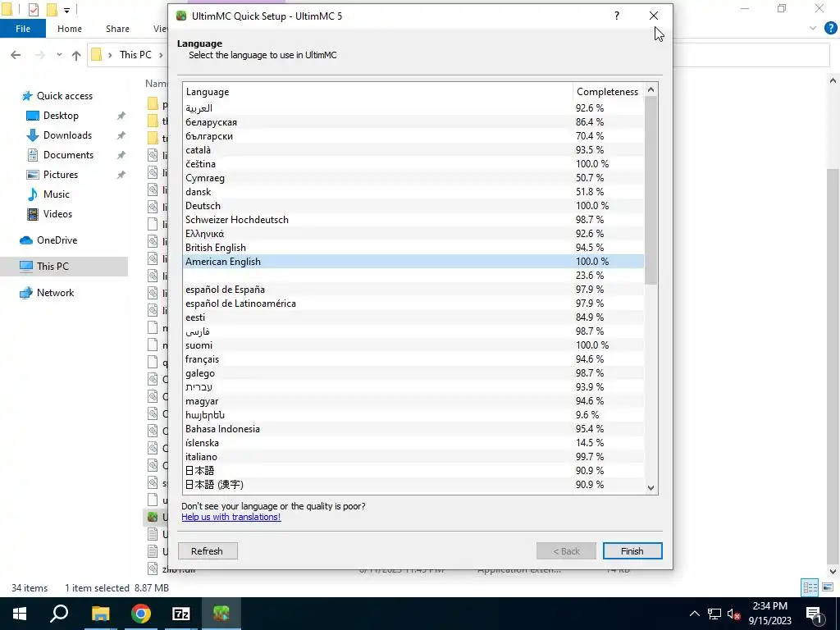
Task: Click the Back arrow in File Explorer
Action: (x=16, y=55)
